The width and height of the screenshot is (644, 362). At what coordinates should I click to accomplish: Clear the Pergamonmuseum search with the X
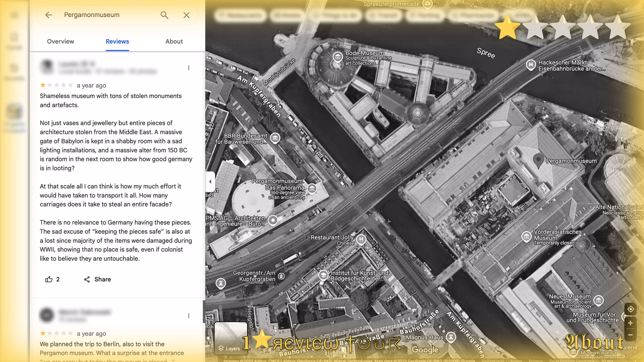pos(186,15)
